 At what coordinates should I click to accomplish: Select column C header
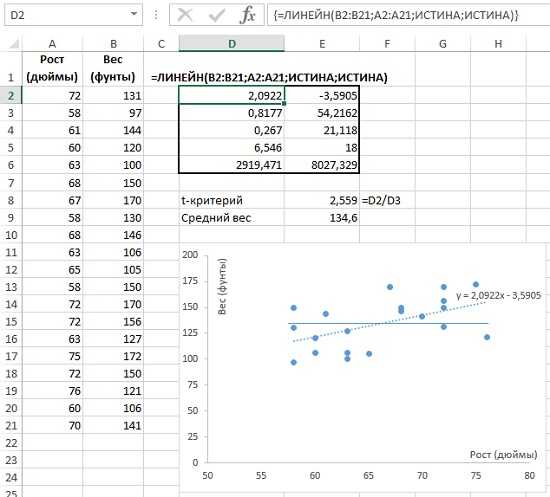click(161, 44)
